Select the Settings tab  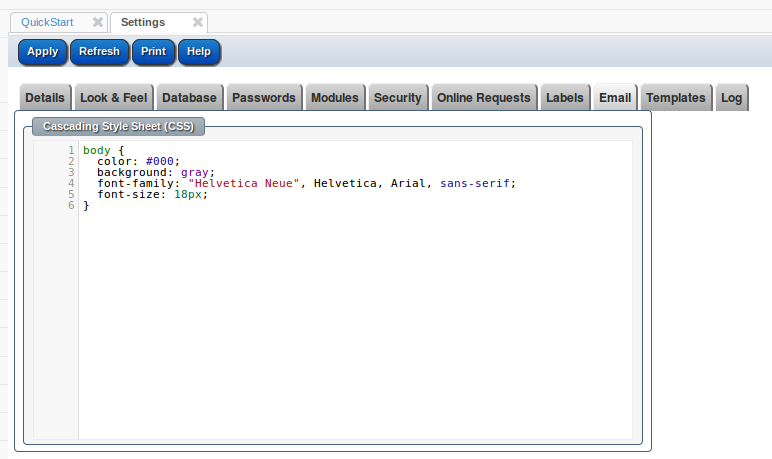(143, 22)
